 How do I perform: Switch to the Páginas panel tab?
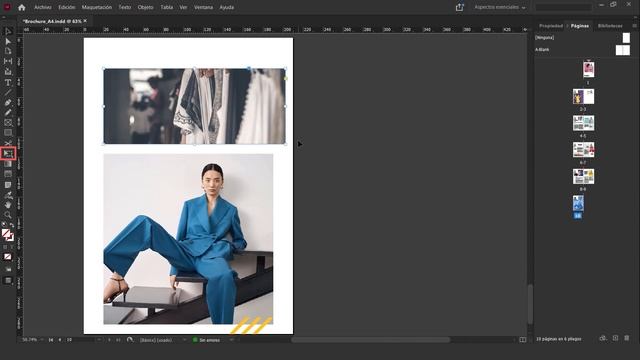[580, 26]
